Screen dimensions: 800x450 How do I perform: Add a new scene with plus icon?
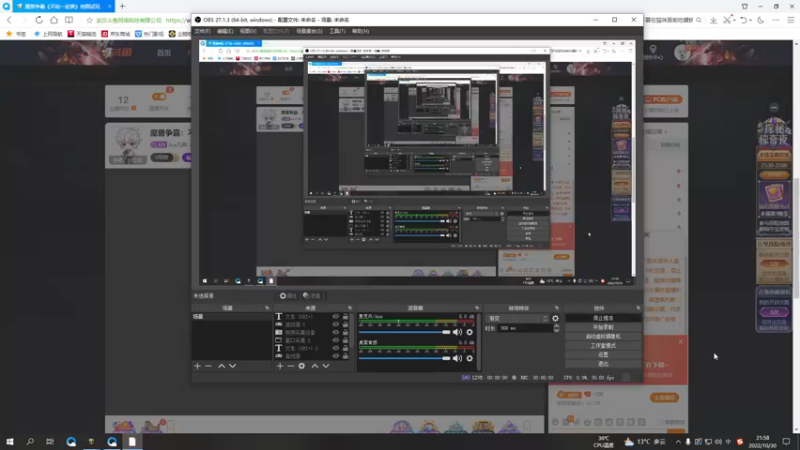pyautogui.click(x=197, y=366)
